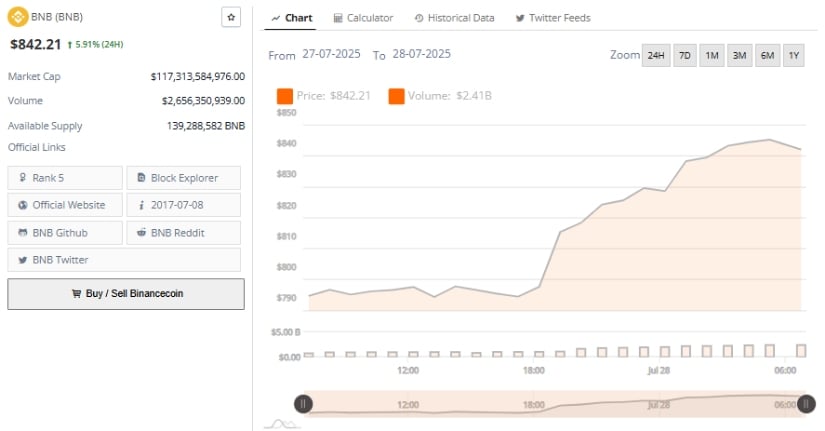The height and width of the screenshot is (431, 825).
Task: Click the $850 y-axis label
Action: click(x=287, y=113)
